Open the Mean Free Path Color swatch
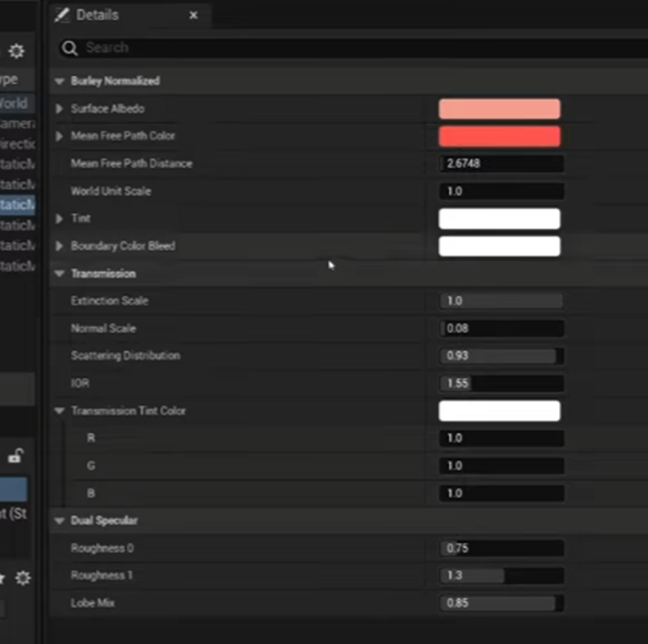Viewport: 648px width, 644px height. coord(499,136)
